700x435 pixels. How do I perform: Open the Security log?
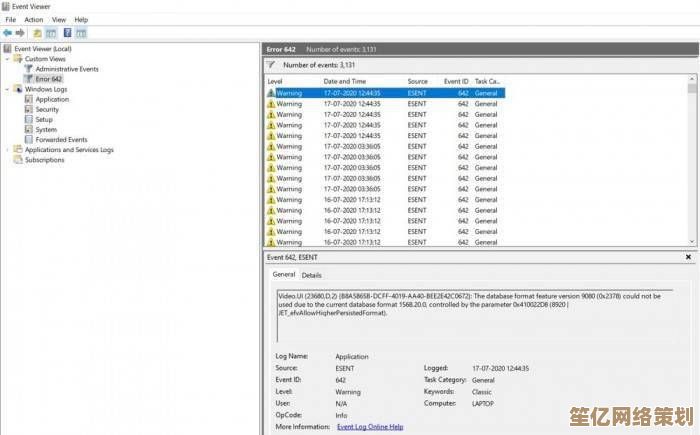(x=47, y=109)
